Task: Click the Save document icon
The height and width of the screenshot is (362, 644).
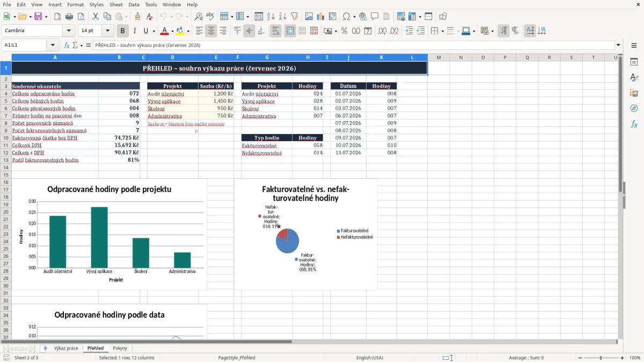Action: click(x=38, y=17)
